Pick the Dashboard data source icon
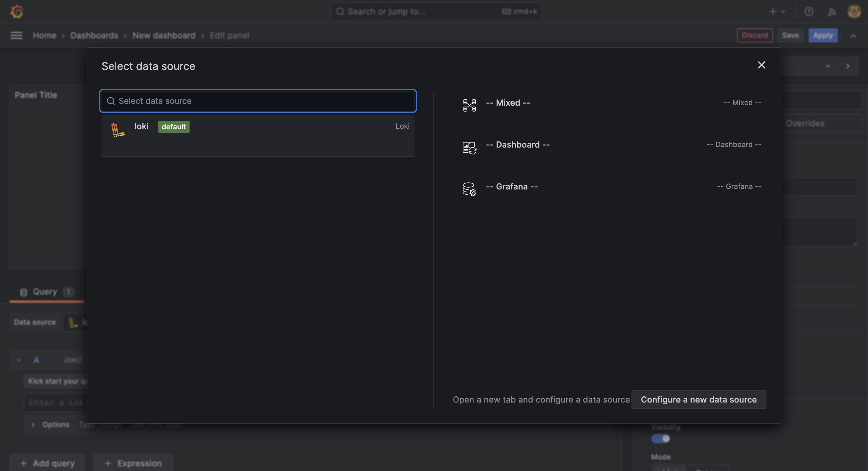 [469, 148]
